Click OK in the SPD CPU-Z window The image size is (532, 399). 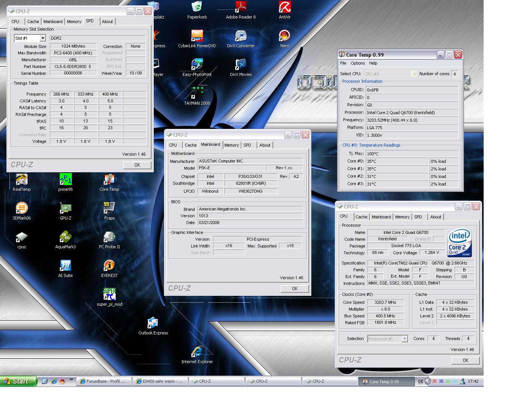tap(137, 165)
